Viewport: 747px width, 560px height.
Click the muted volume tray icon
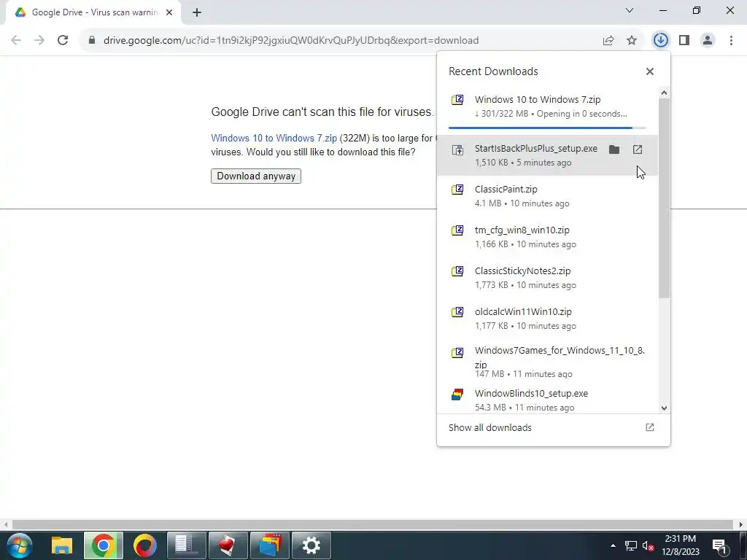(x=648, y=545)
